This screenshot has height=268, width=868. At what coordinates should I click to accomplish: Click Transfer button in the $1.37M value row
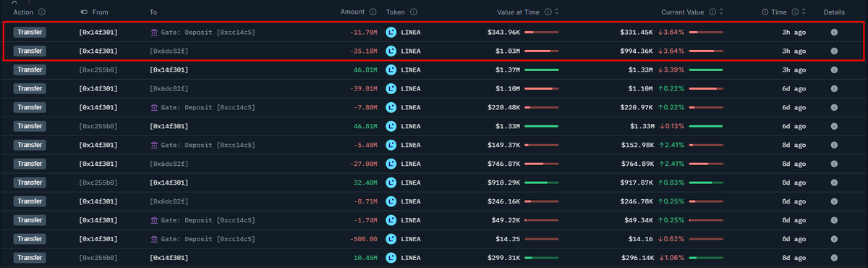coord(30,70)
